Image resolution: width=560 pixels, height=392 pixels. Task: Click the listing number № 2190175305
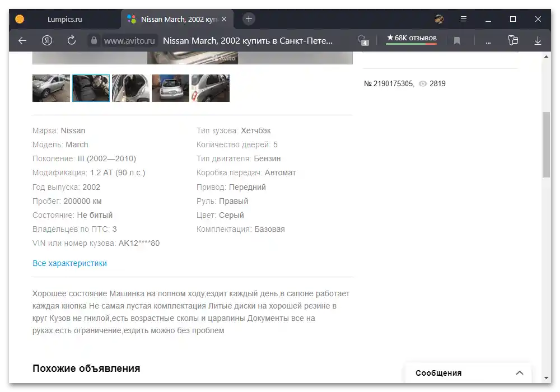point(389,83)
